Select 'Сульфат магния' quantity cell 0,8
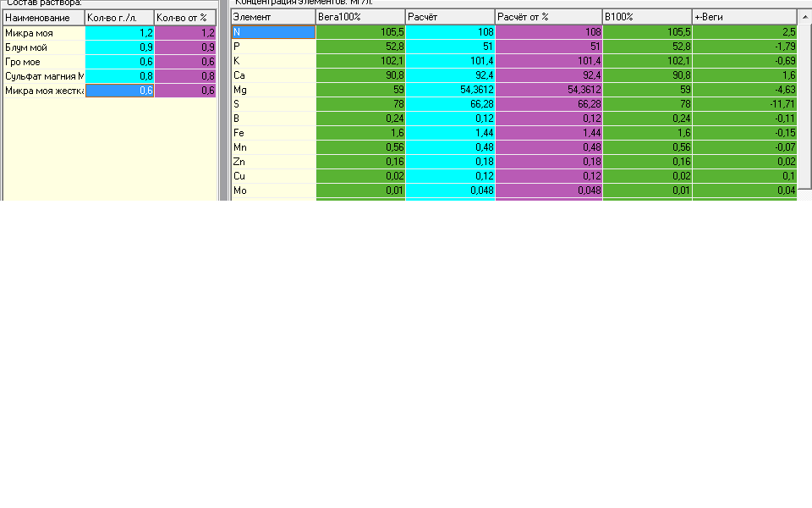The width and height of the screenshot is (812, 508). point(119,76)
